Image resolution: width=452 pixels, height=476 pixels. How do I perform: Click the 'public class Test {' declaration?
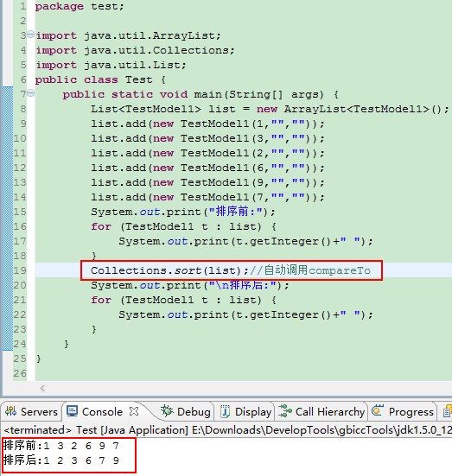point(100,79)
